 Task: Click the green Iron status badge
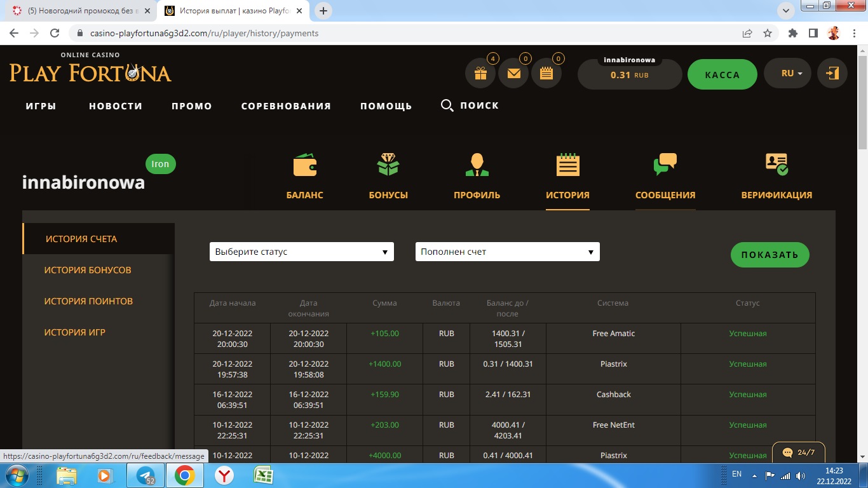coord(160,164)
